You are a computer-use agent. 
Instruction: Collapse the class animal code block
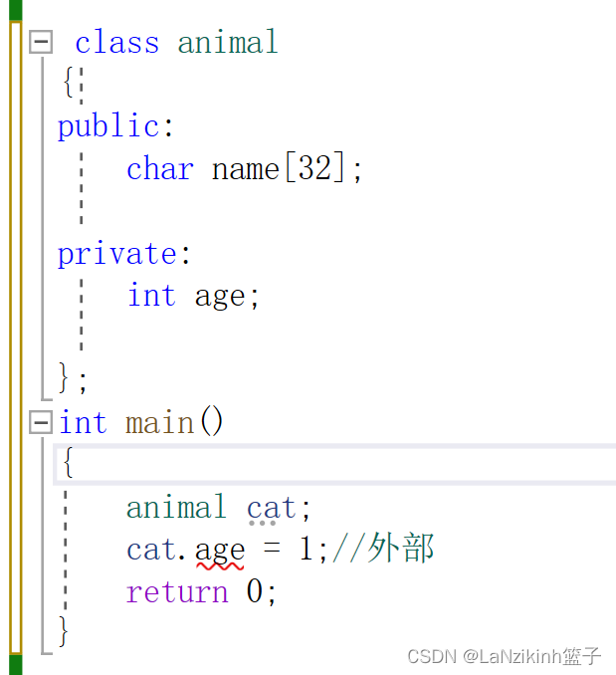pos(41,42)
